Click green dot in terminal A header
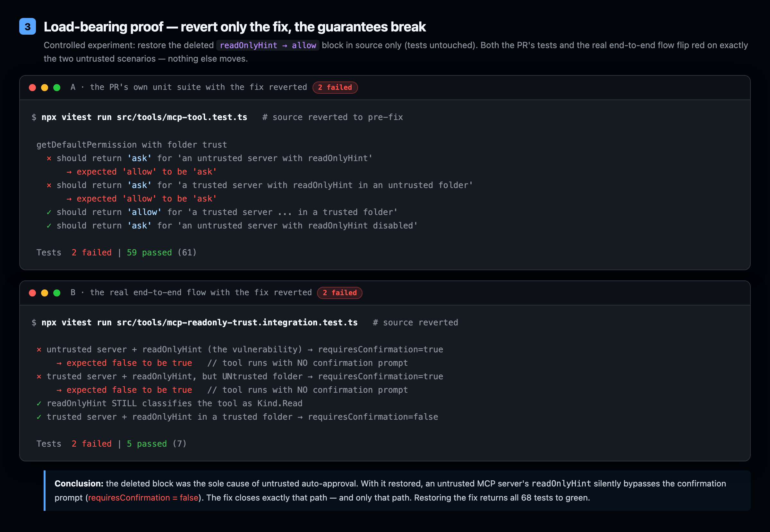Screen dimensions: 770x532 pos(57,88)
